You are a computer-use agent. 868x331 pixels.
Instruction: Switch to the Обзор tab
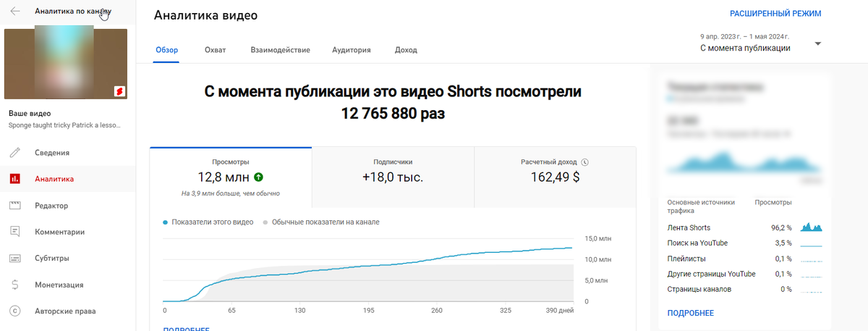tap(167, 50)
